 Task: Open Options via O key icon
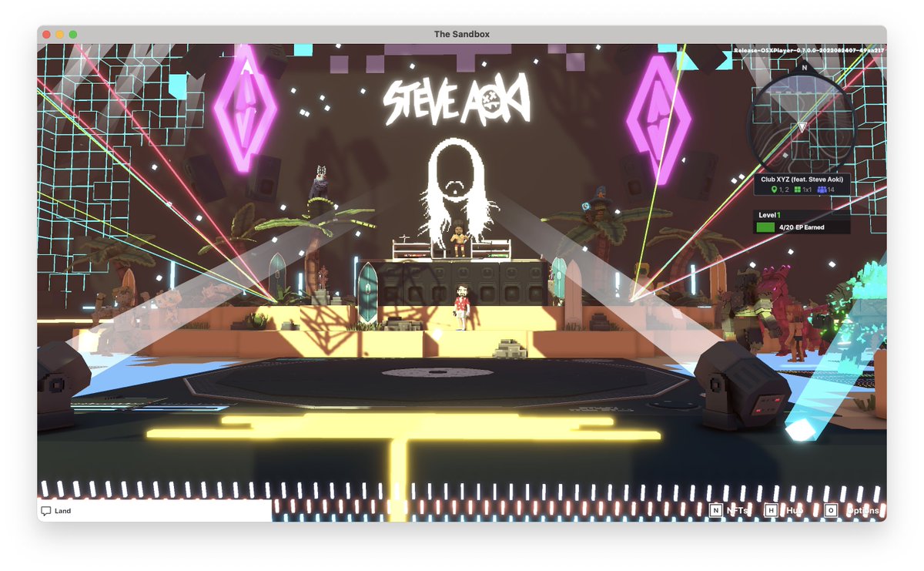point(831,510)
